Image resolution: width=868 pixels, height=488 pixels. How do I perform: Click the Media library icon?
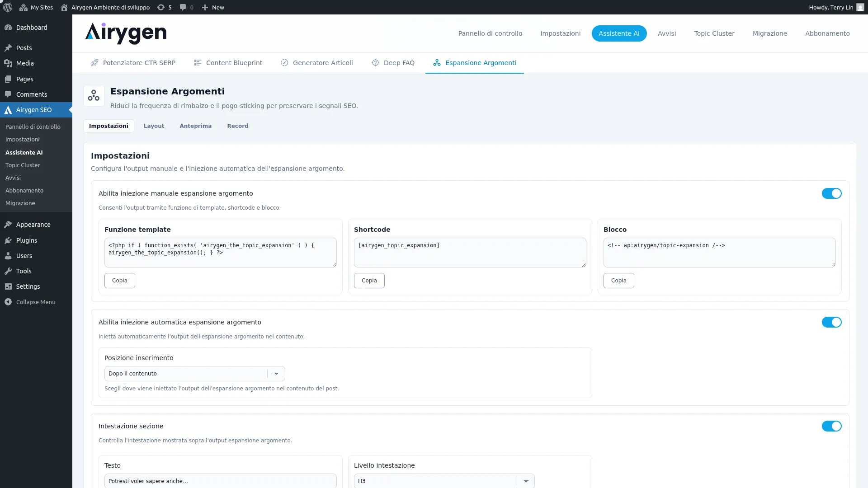coord(8,63)
